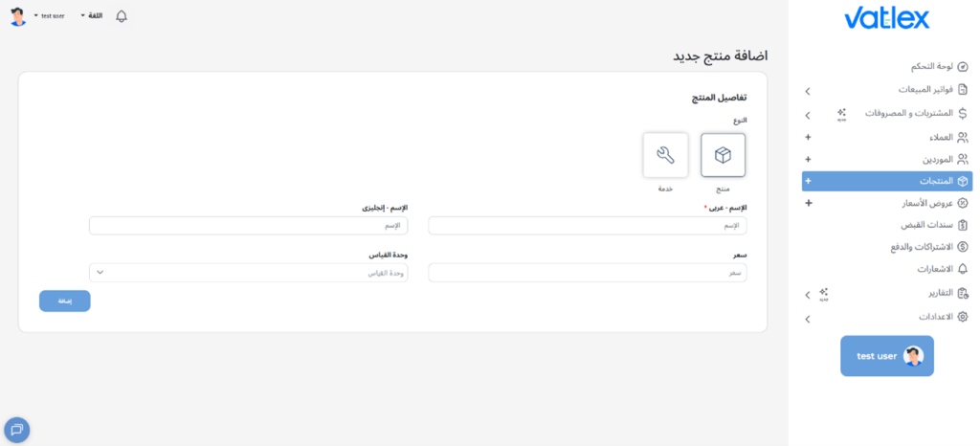Click the settings gear icon in sidebar
980x446 pixels.
coord(963,317)
